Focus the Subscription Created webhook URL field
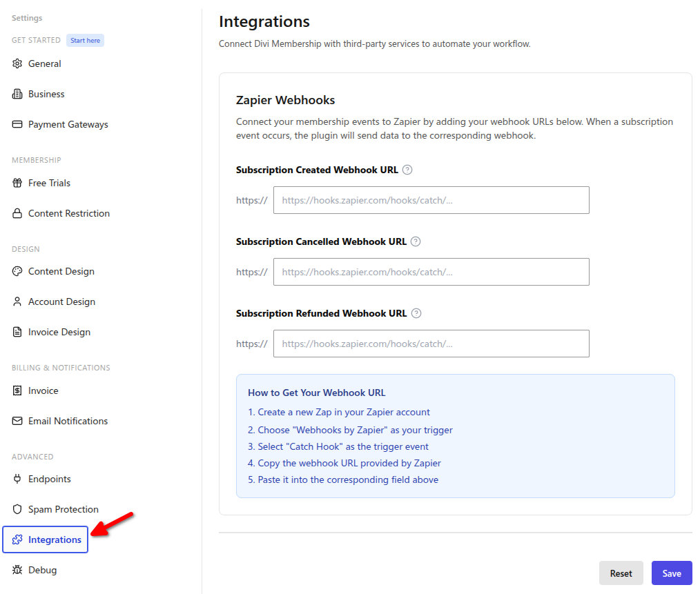The height and width of the screenshot is (594, 700). pos(431,200)
